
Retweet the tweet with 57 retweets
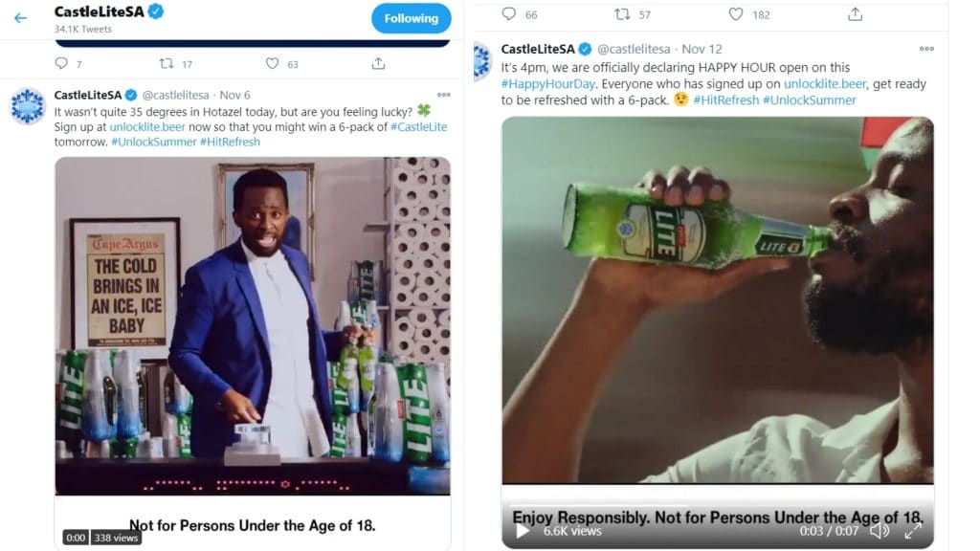click(623, 14)
